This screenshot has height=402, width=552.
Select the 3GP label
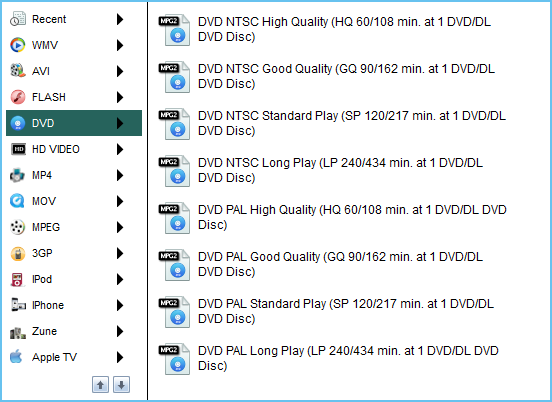tap(42, 253)
